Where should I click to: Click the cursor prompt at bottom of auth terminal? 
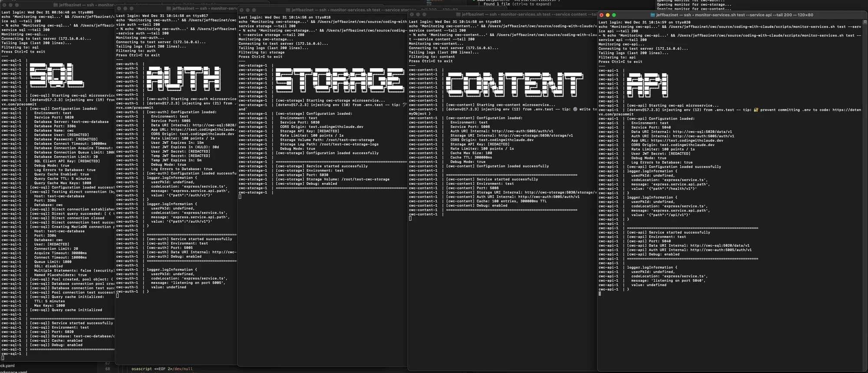click(118, 296)
